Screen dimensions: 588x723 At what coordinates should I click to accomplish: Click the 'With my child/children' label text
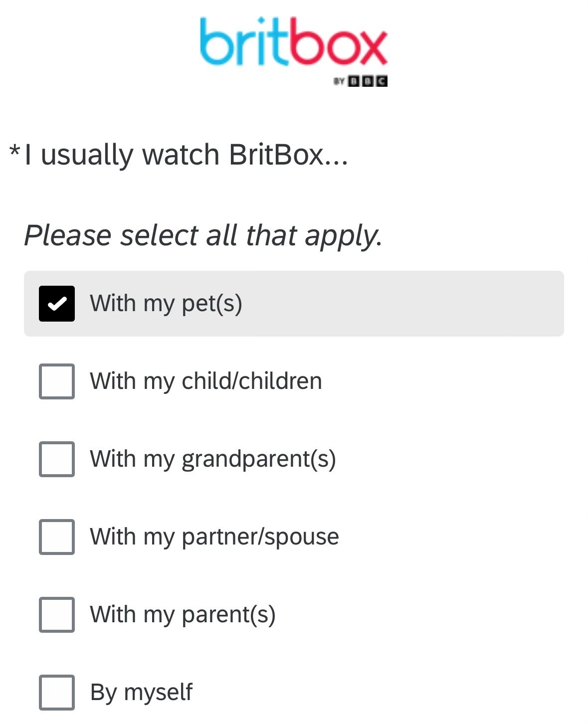pyautogui.click(x=206, y=381)
